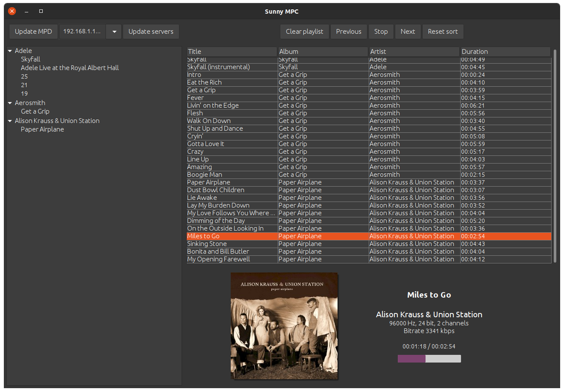The height and width of the screenshot is (392, 564).
Task: Collapse the Alison Krauss & Union Station node
Action: pos(10,121)
